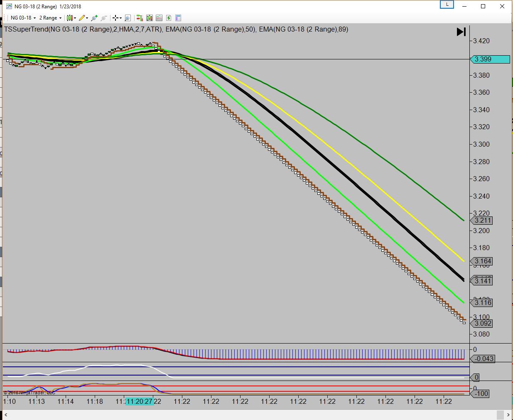The image size is (513, 420).
Task: Click the magnifier zoom frame icon
Action: tap(128, 18)
